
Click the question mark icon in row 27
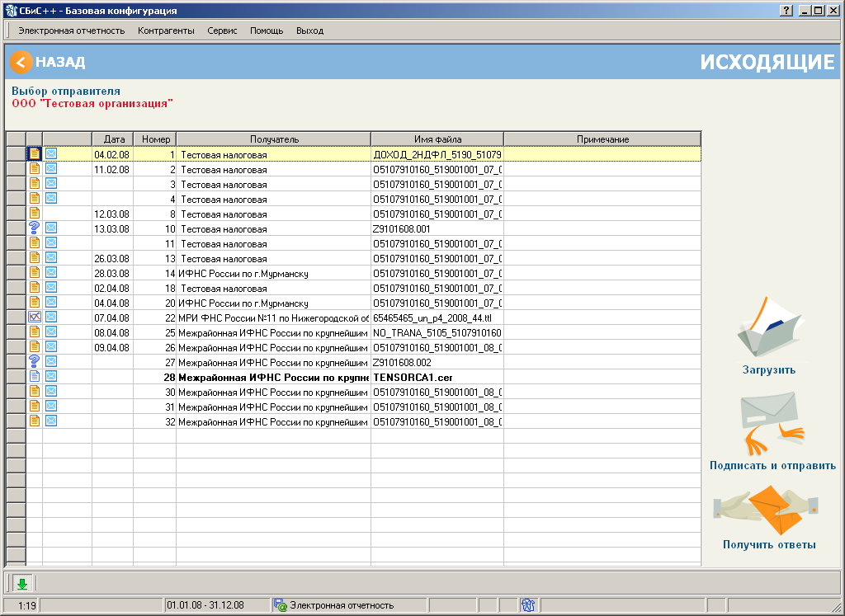pyautogui.click(x=35, y=362)
